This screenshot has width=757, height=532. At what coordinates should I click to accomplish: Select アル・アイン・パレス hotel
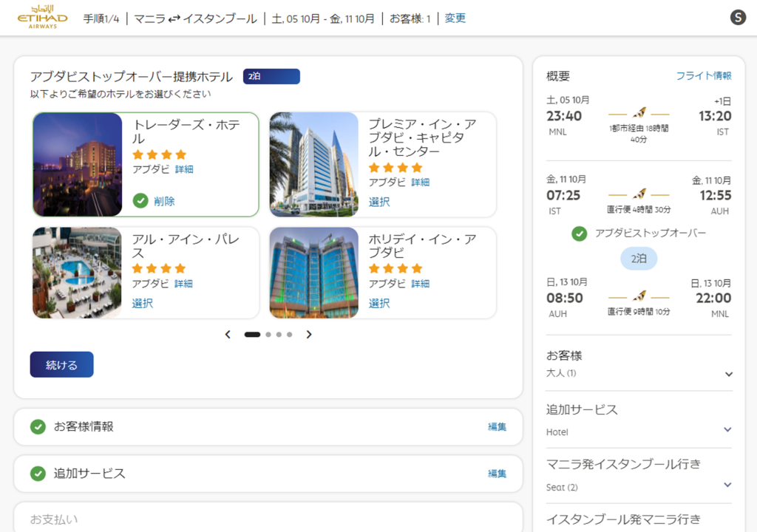pyautogui.click(x=142, y=303)
